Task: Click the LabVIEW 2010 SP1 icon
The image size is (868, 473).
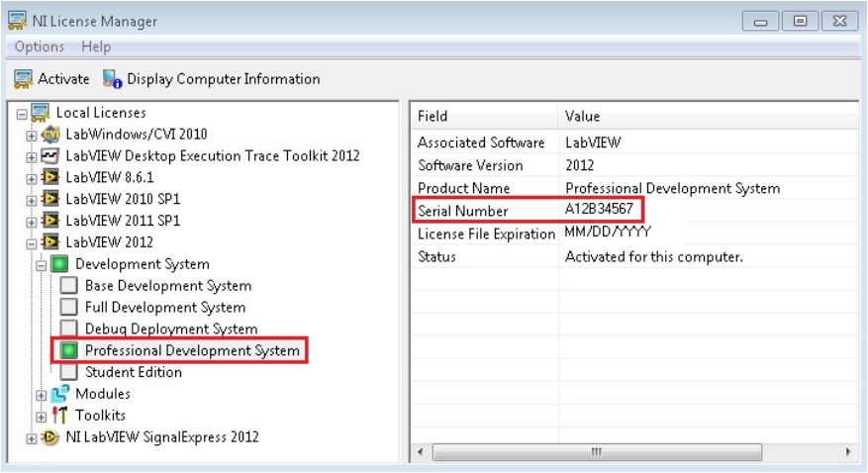Action: coord(50,199)
